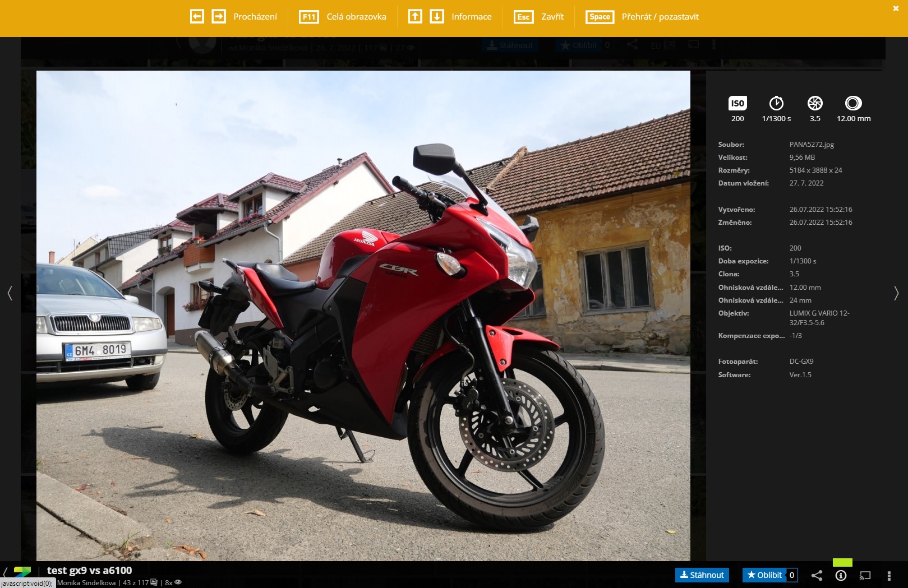Click the Stáhnout download button
Image resolution: width=908 pixels, height=588 pixels.
[702, 575]
